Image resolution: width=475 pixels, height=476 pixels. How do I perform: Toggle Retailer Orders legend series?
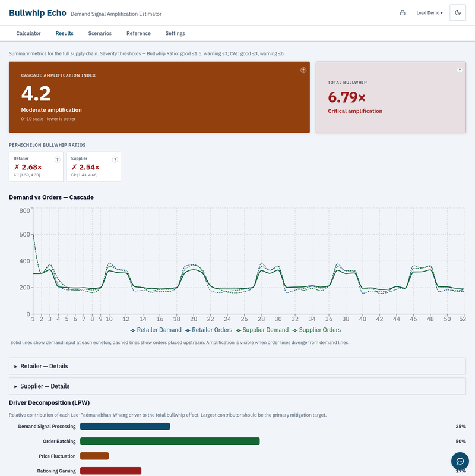(x=208, y=330)
